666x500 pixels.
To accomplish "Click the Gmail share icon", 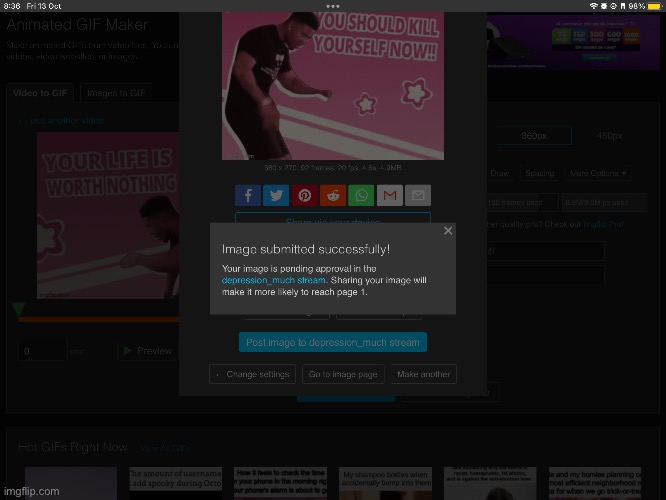I will [390, 196].
